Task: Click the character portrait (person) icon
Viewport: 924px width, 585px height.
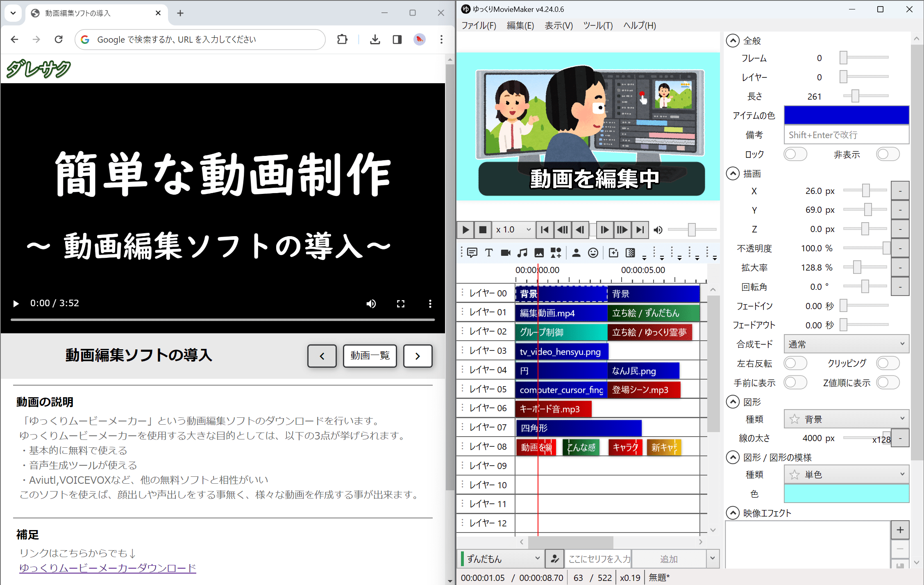Action: pyautogui.click(x=576, y=253)
